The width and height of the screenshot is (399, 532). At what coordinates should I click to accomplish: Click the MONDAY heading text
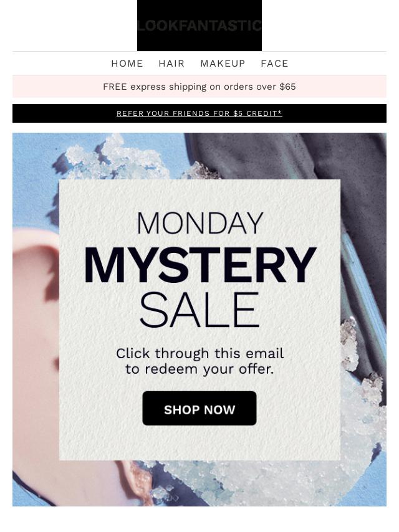199,223
